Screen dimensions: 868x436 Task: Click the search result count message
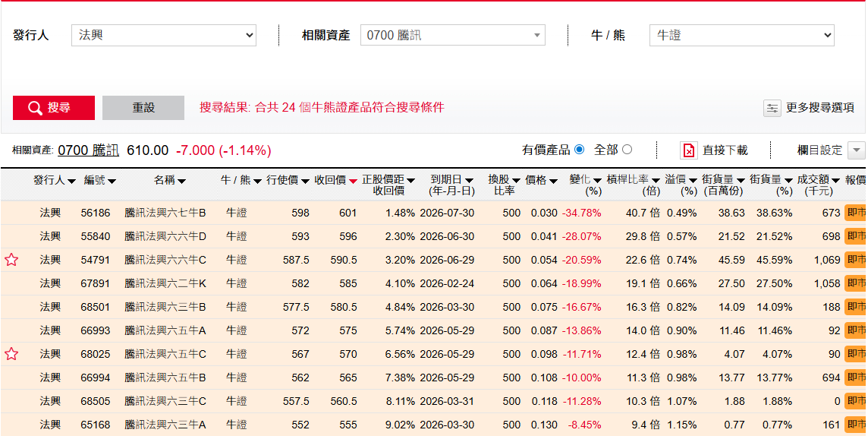tap(322, 107)
